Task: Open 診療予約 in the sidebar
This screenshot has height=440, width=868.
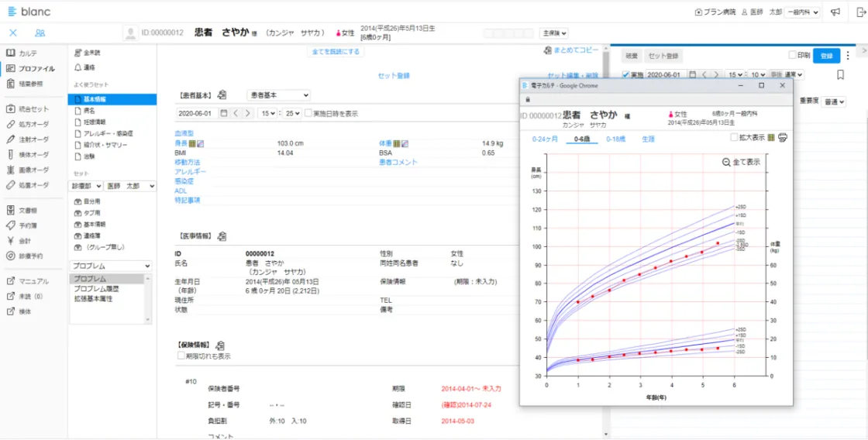Action: point(25,256)
